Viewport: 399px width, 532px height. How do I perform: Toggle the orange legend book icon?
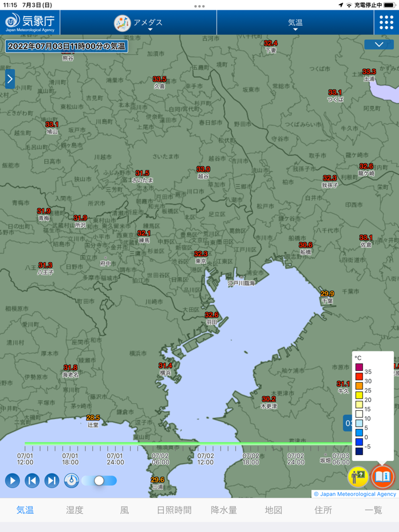pyautogui.click(x=382, y=476)
